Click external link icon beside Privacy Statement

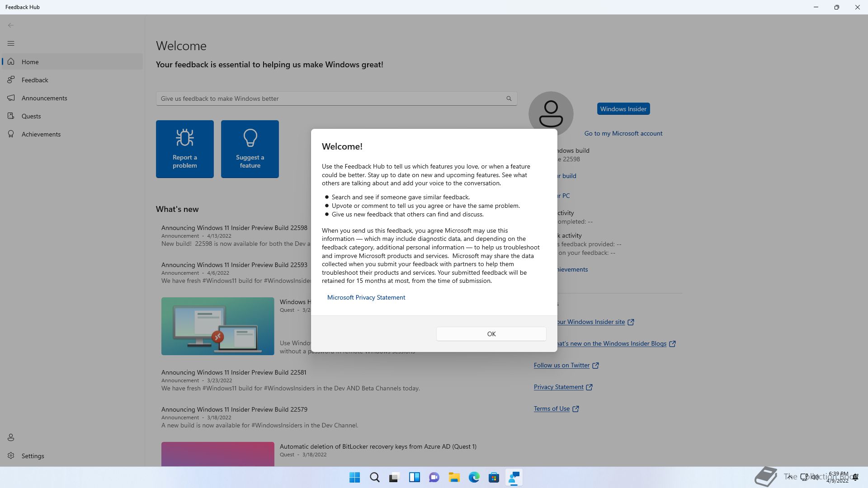(589, 387)
